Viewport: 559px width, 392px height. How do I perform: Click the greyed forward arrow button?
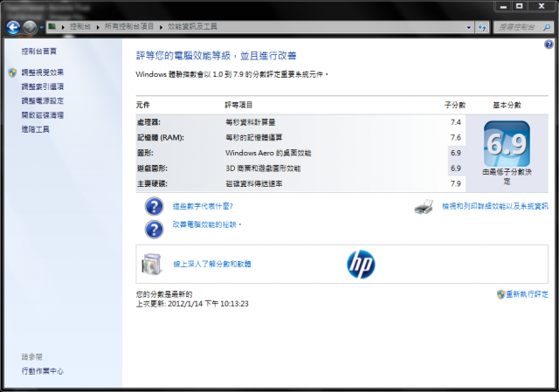pos(30,27)
